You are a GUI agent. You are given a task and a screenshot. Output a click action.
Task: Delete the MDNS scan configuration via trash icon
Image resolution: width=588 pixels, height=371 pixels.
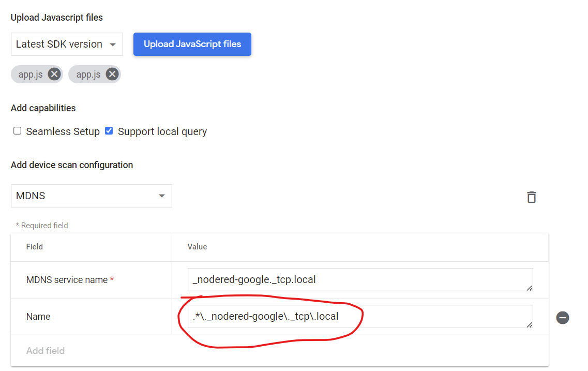coord(532,197)
